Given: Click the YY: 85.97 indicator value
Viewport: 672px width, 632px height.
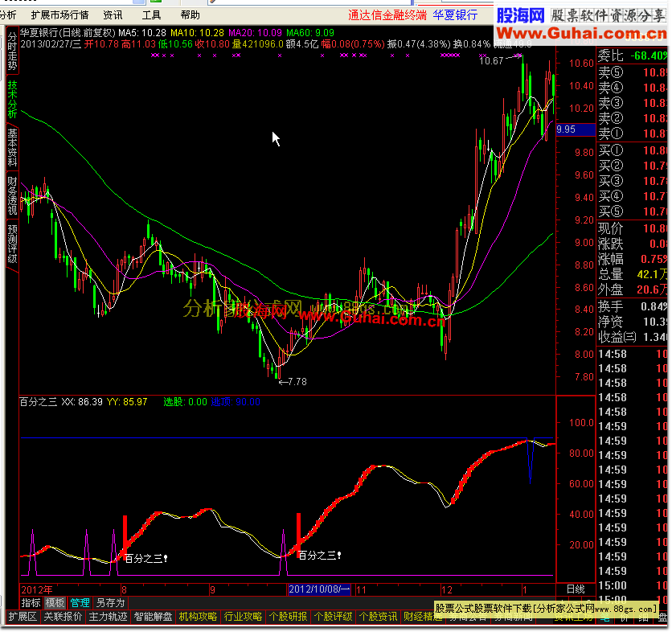Looking at the screenshot, I should (127, 402).
